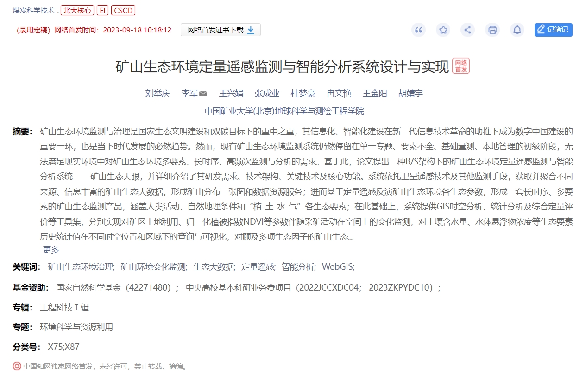View author 王兴娟's page
The width and height of the screenshot is (586, 392).
point(231,94)
